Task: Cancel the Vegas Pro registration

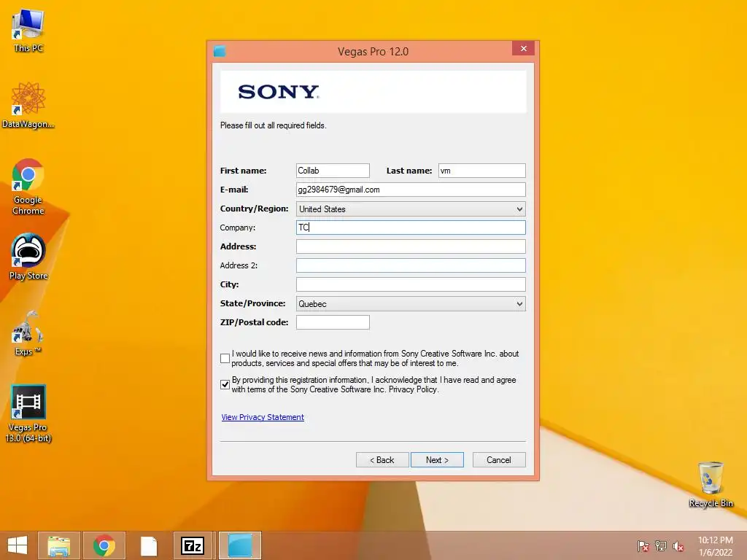Action: click(499, 460)
